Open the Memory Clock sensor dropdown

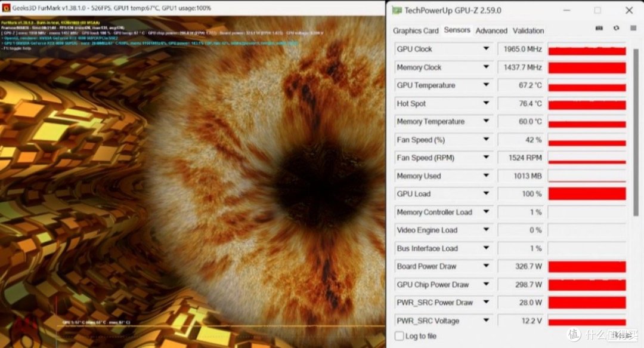point(487,67)
